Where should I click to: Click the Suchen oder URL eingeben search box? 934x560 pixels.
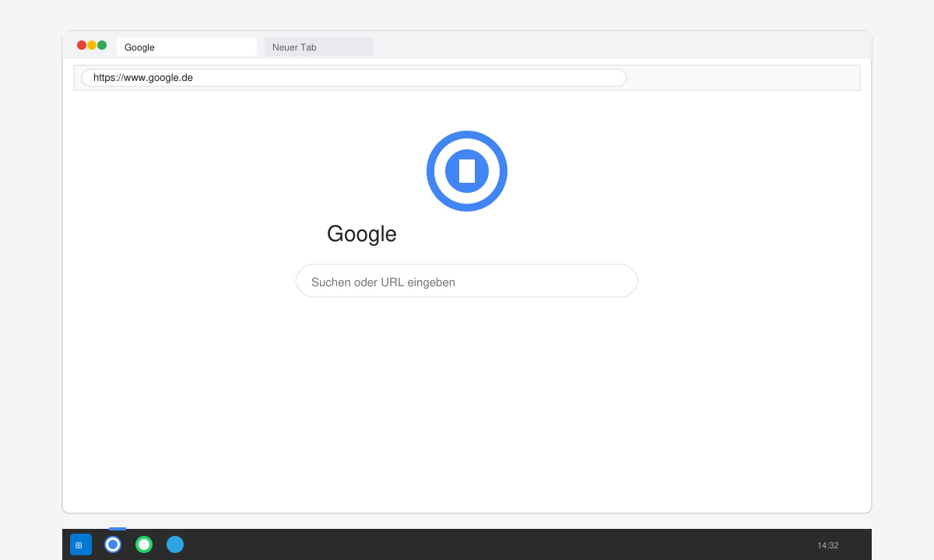pyautogui.click(x=467, y=281)
